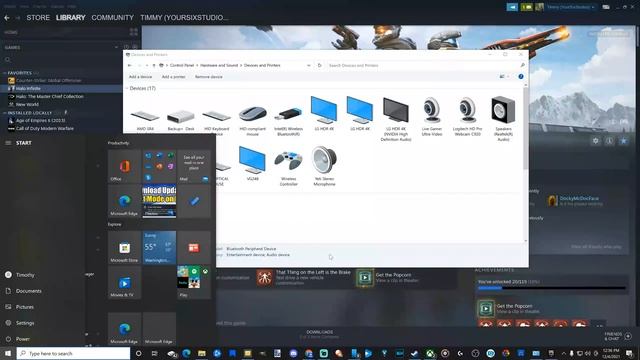Open the Steam Store tab
Screen dimensions: 640x360
38,18
